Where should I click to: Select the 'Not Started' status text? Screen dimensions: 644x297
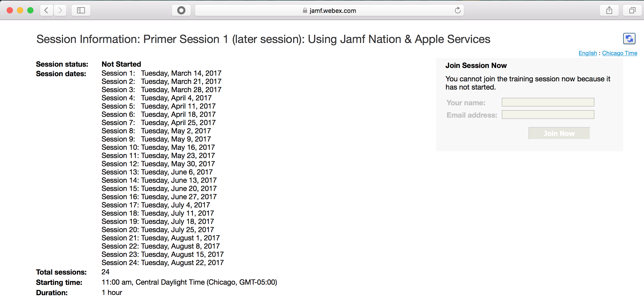[121, 64]
